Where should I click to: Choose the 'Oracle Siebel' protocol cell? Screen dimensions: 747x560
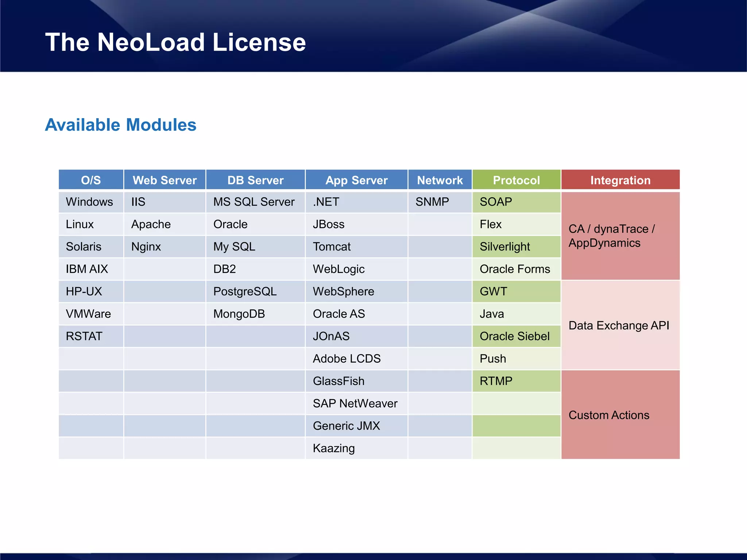pos(516,336)
